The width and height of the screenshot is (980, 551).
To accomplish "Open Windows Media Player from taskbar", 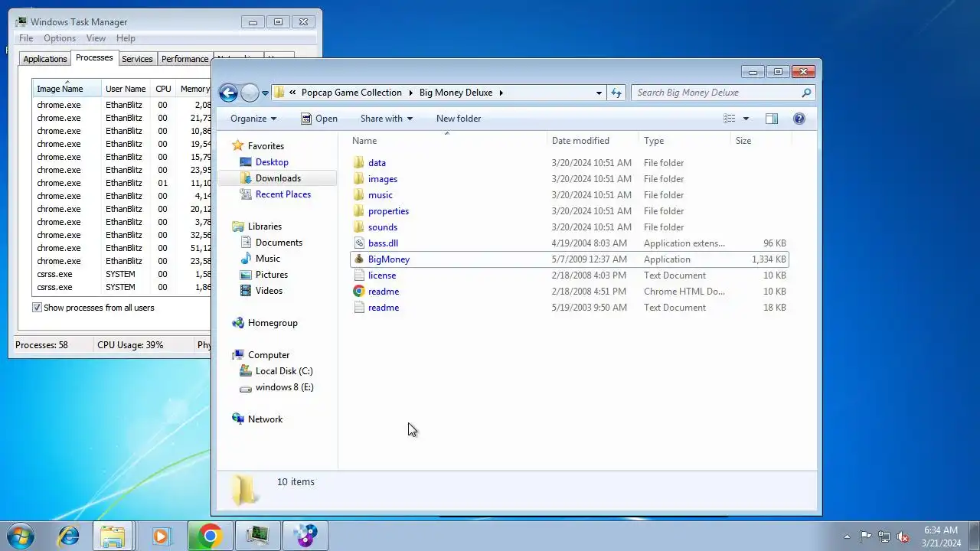I will tap(161, 536).
